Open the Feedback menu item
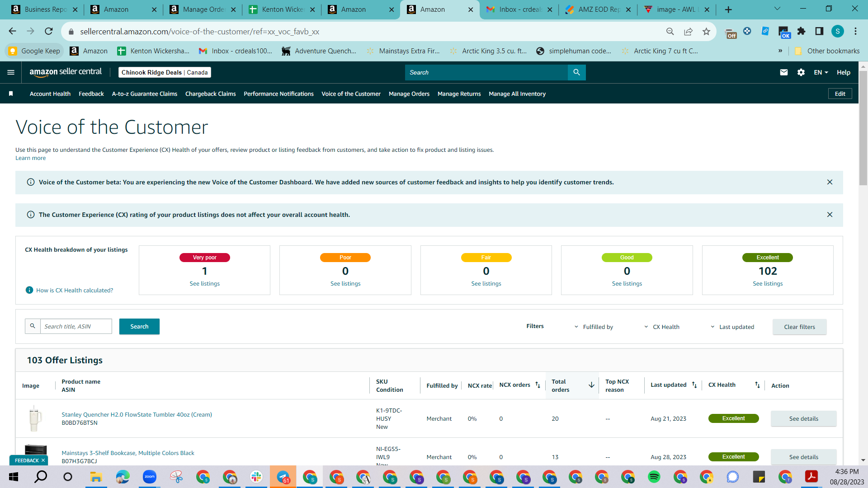This screenshot has width=868, height=488. point(91,94)
